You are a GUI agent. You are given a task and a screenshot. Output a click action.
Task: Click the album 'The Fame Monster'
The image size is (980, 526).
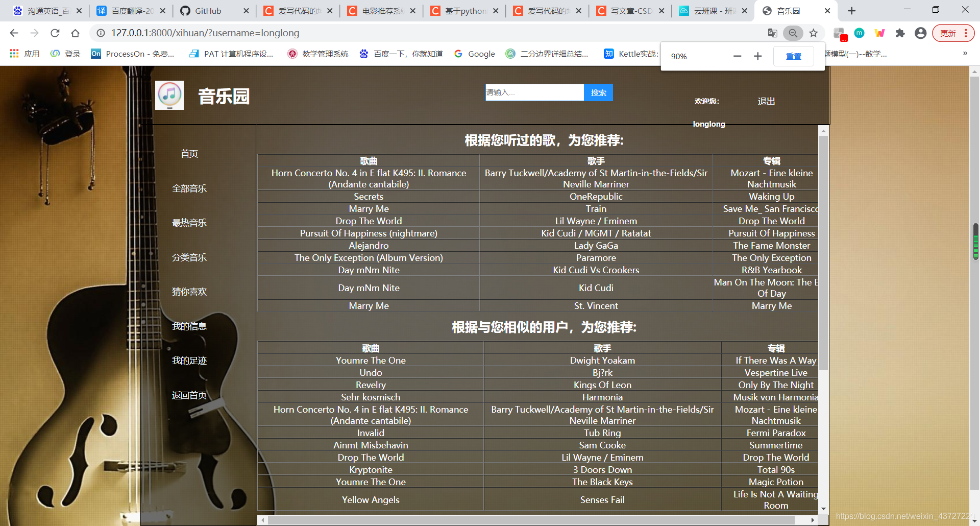pos(771,246)
